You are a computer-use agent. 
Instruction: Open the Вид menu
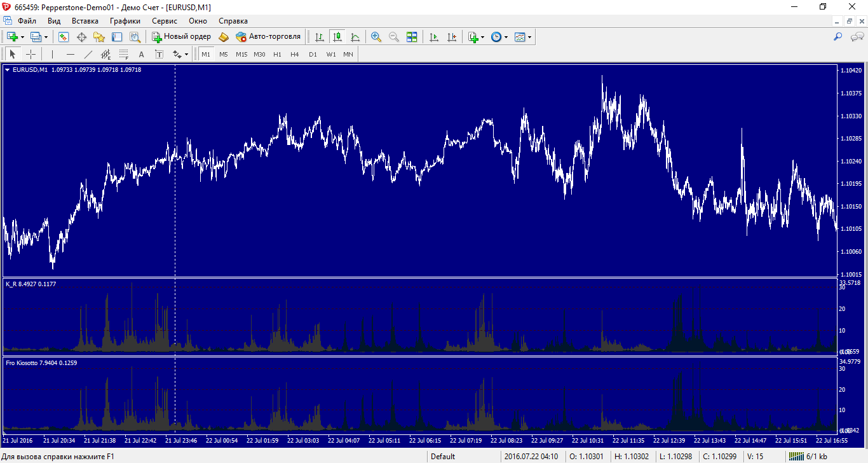tap(54, 21)
